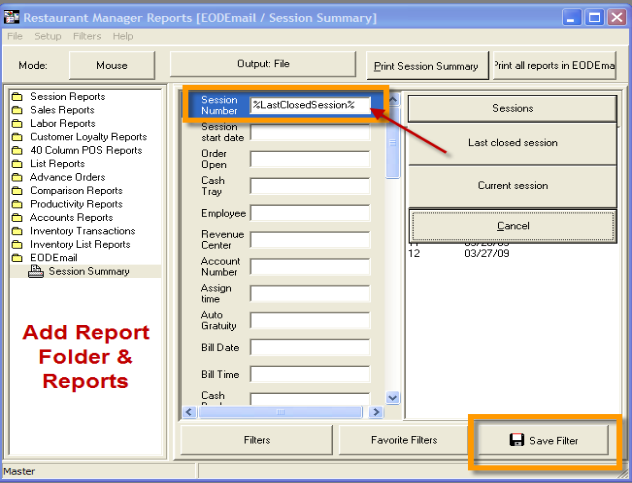The image size is (632, 483).
Task: Click the Bill Date input field
Action: (x=310, y=347)
